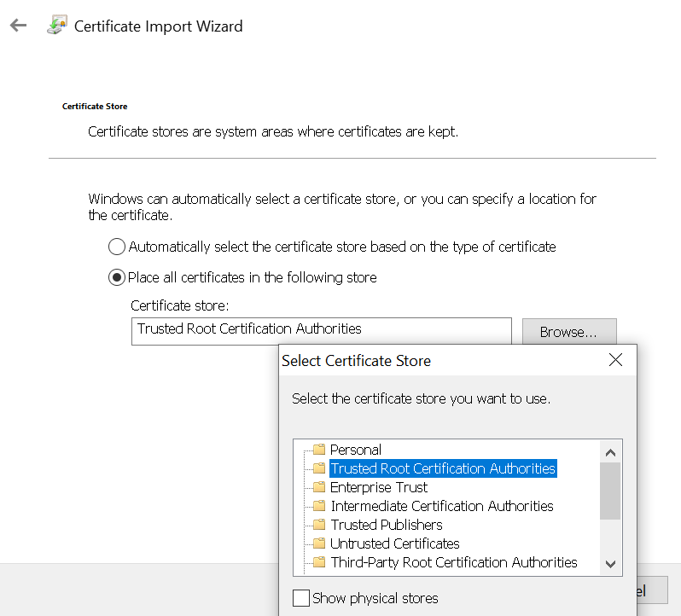This screenshot has width=681, height=616.
Task: Click the 'Automatically select the certificate store' label
Action: tap(342, 247)
